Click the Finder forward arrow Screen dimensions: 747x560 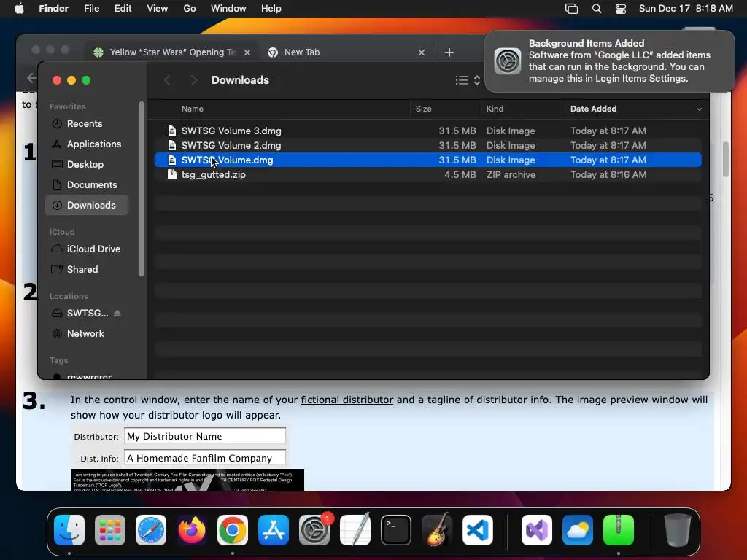pos(193,80)
